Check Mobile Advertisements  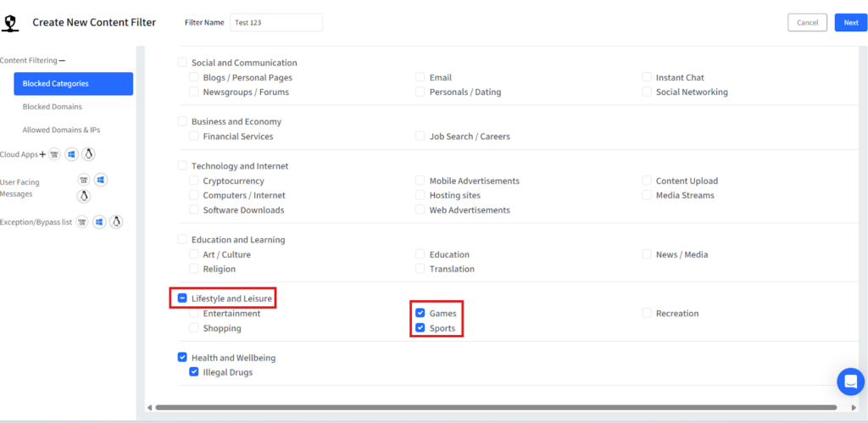tap(420, 181)
